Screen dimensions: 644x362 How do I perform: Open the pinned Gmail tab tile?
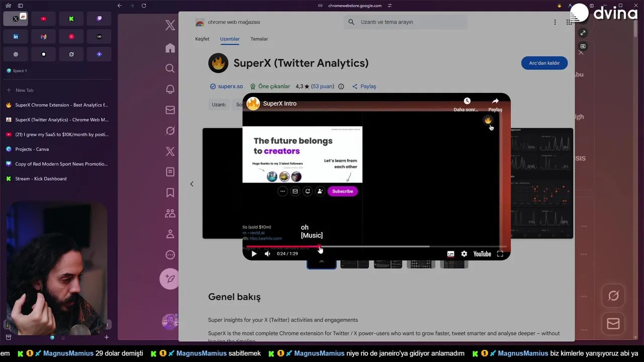pos(43,37)
